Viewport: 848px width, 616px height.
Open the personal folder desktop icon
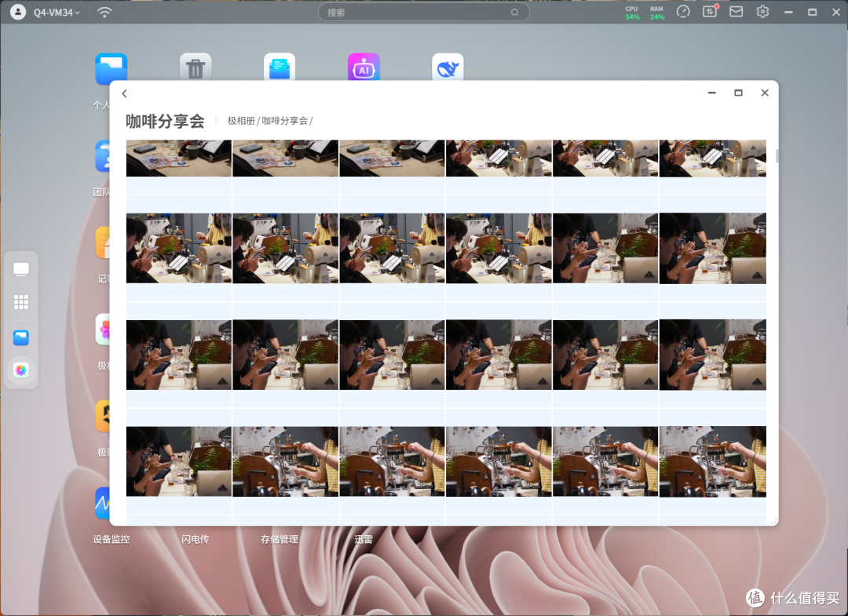tap(111, 68)
